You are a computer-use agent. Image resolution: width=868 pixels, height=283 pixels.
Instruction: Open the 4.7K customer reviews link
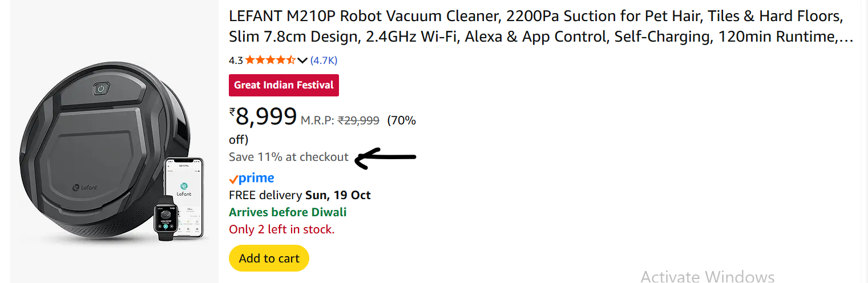tap(324, 60)
